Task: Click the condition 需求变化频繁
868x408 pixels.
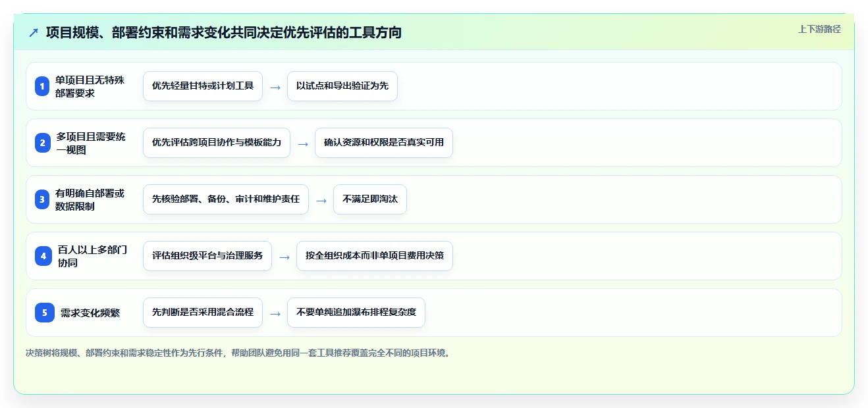Action: pyautogui.click(x=90, y=313)
